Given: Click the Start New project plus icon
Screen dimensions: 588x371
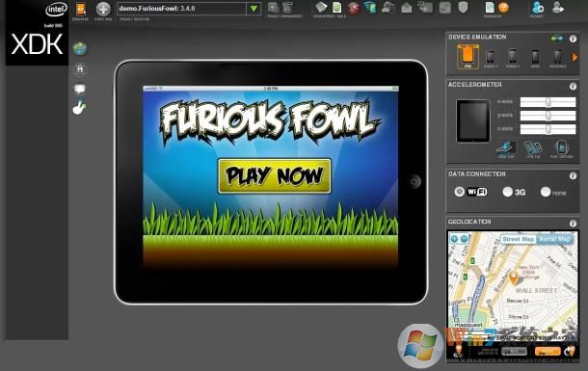Looking at the screenshot, I should pos(103,9).
